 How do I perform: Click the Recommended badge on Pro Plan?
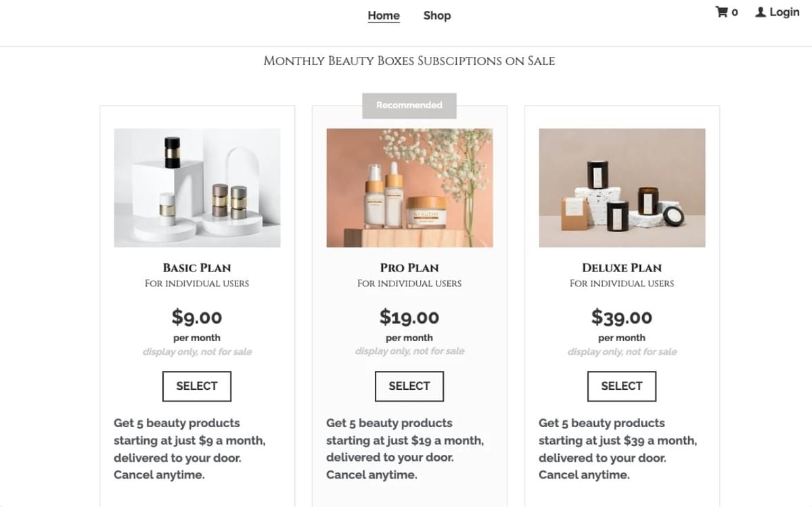[409, 106]
